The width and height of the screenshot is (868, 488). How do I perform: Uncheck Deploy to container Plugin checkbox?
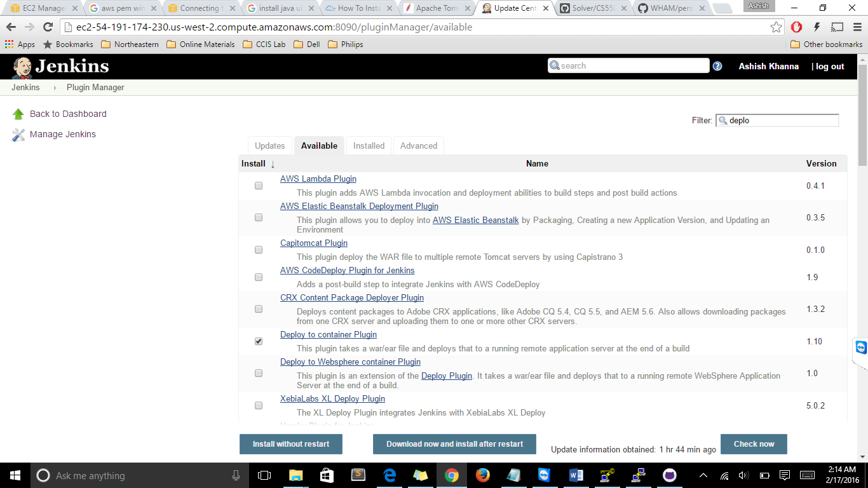click(x=259, y=341)
